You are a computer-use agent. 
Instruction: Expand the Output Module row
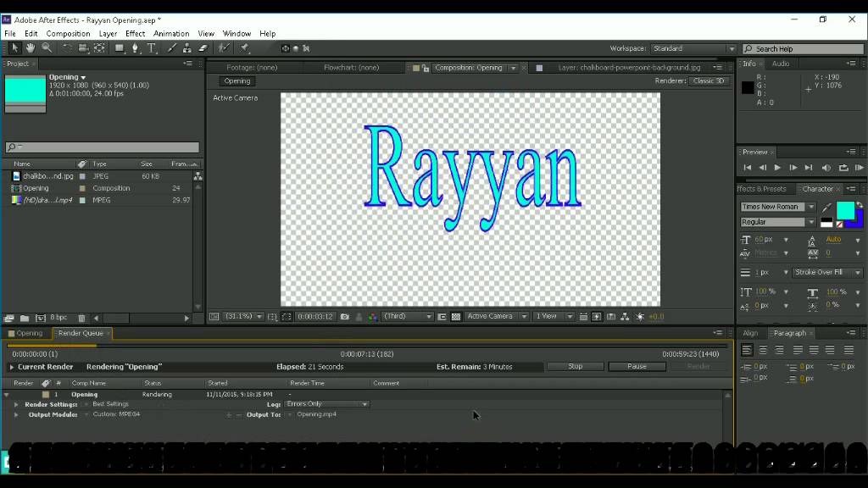(16, 414)
